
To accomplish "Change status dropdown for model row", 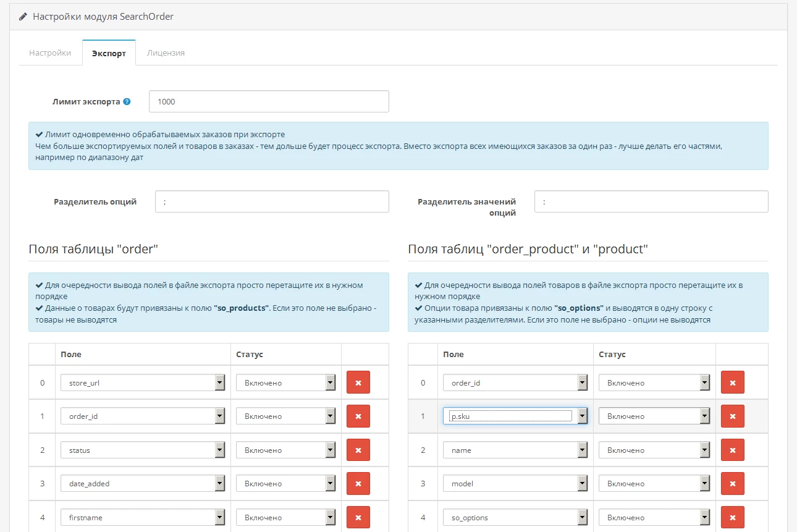I will point(654,483).
